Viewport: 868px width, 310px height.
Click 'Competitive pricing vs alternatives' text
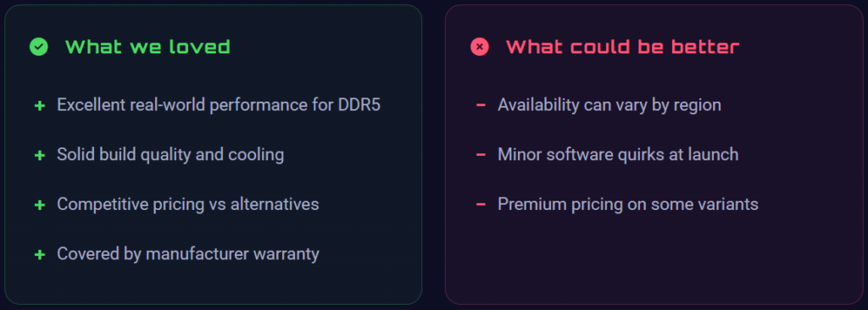point(187,204)
